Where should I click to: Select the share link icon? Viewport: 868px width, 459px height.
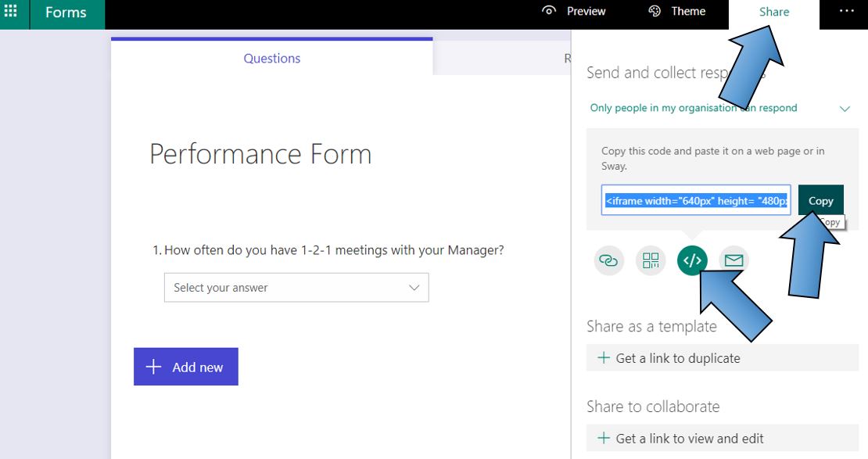pyautogui.click(x=608, y=260)
